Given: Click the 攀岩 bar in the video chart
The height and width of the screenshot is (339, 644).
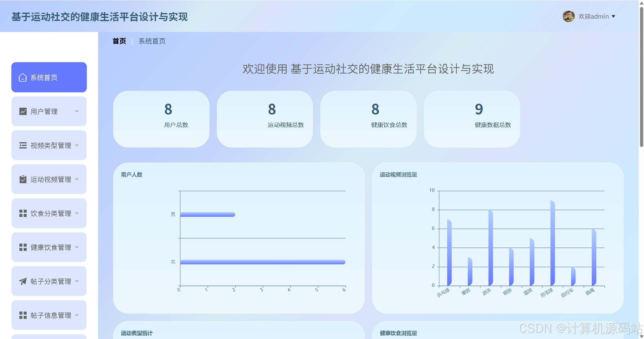Looking at the screenshot, I should click(470, 272).
